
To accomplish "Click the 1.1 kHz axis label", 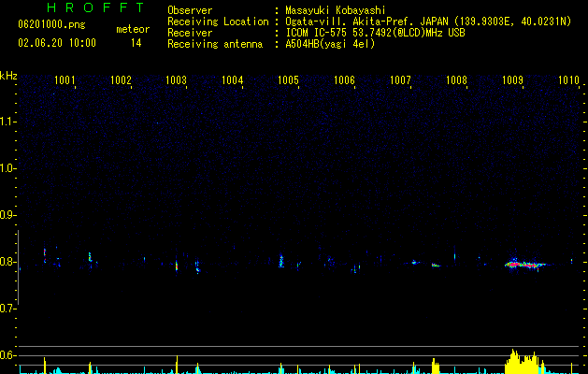I will click(x=7, y=122).
